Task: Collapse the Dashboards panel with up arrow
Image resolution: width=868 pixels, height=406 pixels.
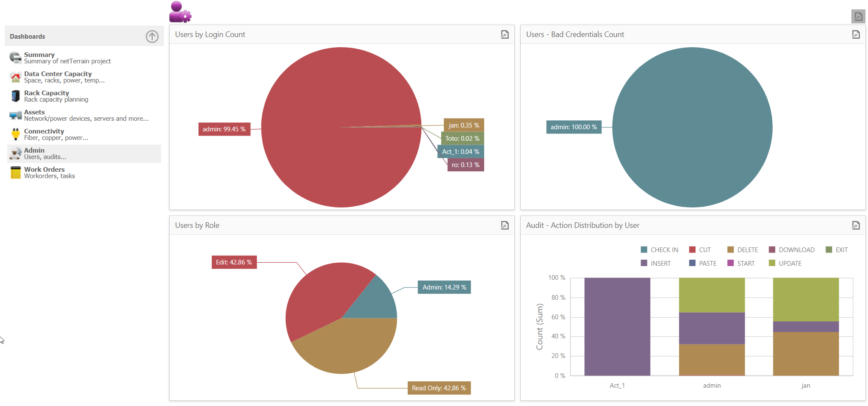Action: (x=152, y=37)
